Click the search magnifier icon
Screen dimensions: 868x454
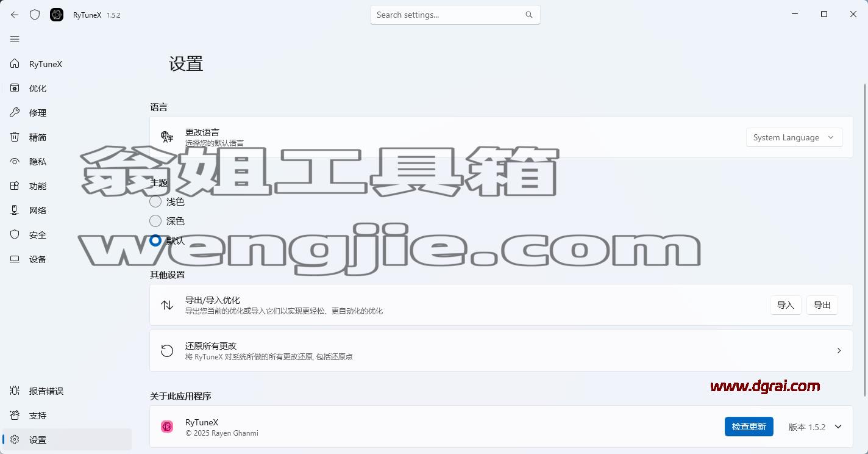528,15
